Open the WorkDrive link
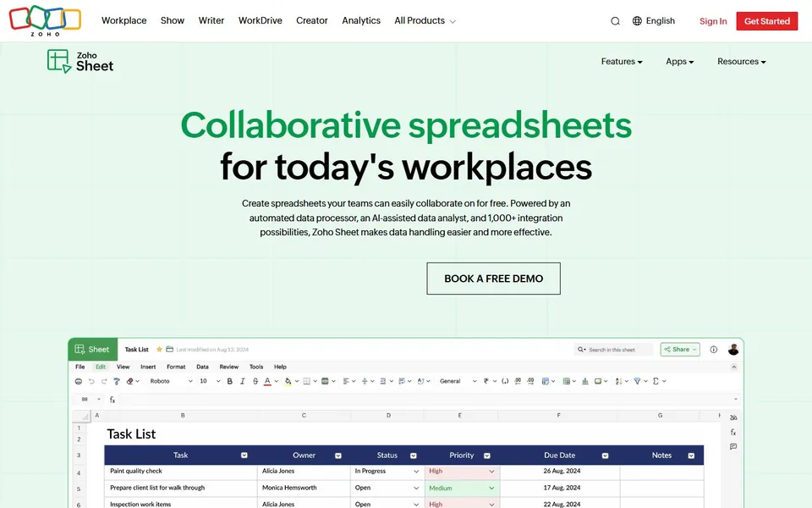The height and width of the screenshot is (508, 812). [260, 20]
